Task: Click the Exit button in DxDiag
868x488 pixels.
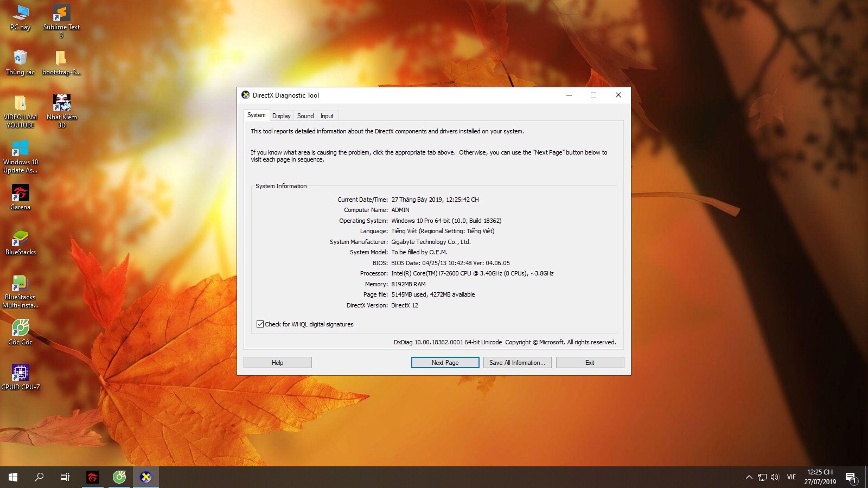Action: (590, 363)
